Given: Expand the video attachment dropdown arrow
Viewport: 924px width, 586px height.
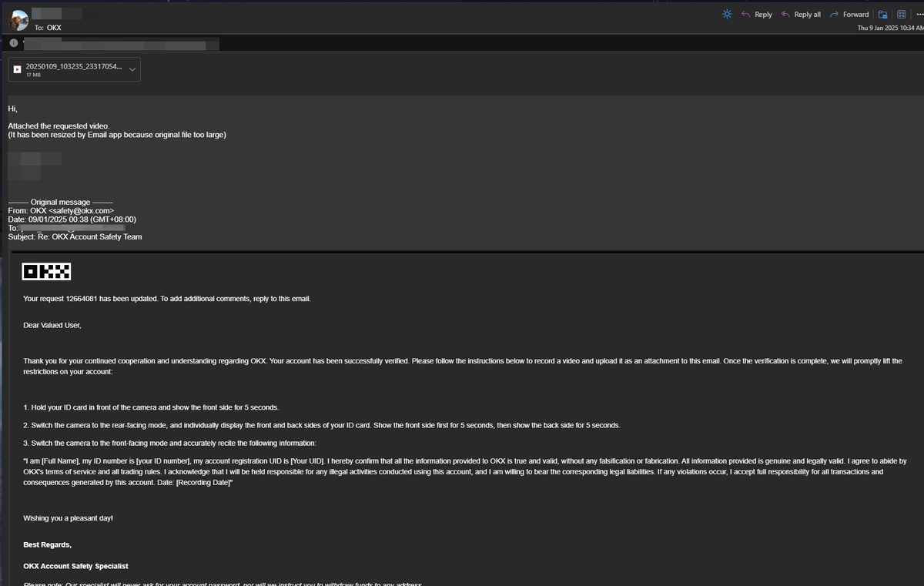Looking at the screenshot, I should (132, 69).
